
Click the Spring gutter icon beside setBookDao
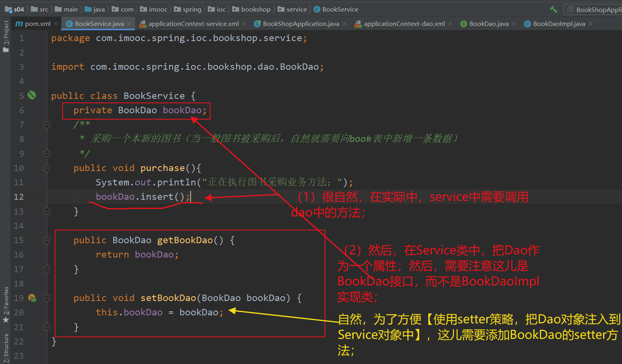[x=32, y=298]
